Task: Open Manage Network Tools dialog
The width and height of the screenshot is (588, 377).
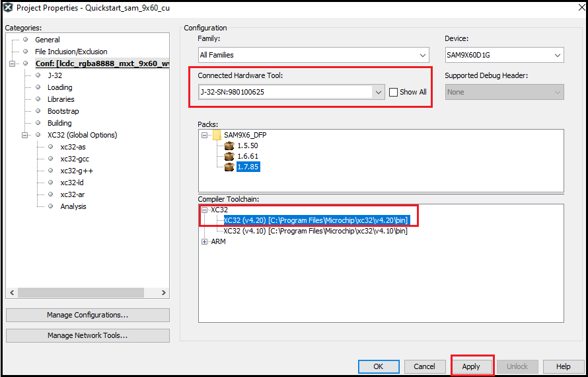Action: coord(88,336)
